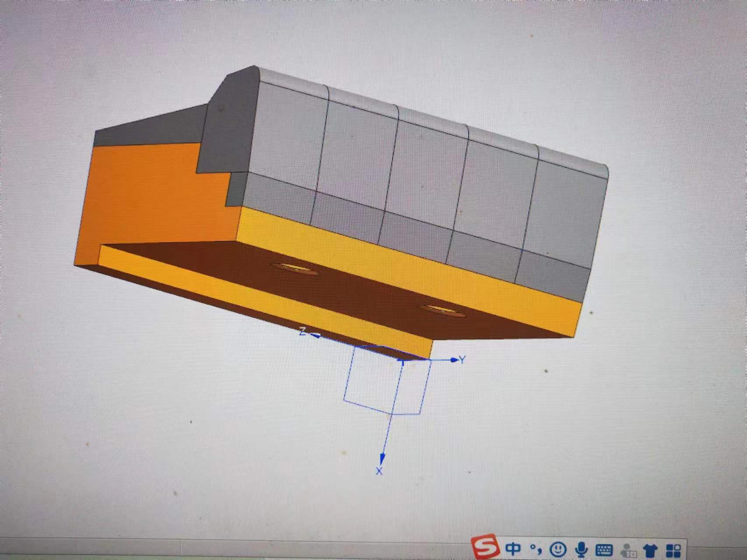Click the Y axis label
The width and height of the screenshot is (747, 560).
pyautogui.click(x=463, y=360)
